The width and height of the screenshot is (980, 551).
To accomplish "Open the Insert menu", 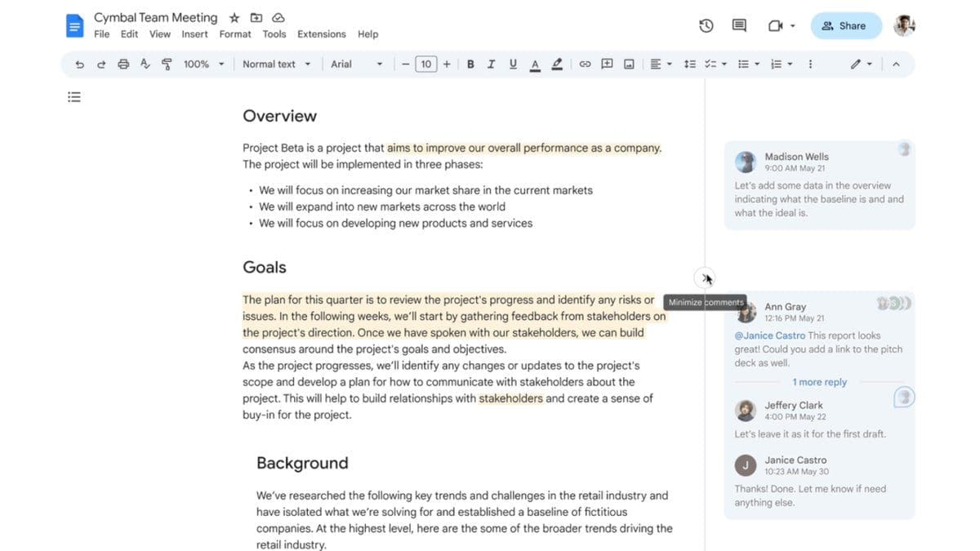I will (x=194, y=34).
